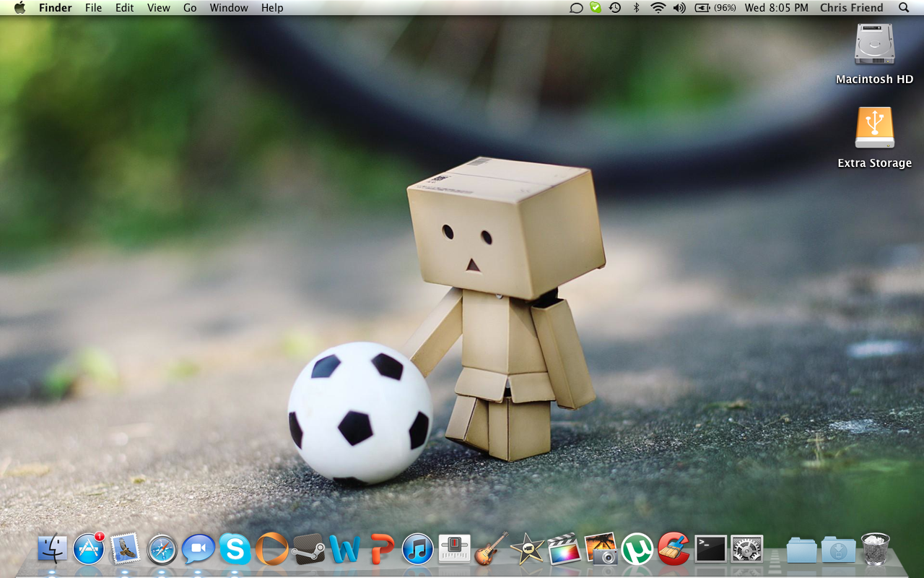Click the green checkmark status menu icon
The image size is (924, 578).
[596, 7]
